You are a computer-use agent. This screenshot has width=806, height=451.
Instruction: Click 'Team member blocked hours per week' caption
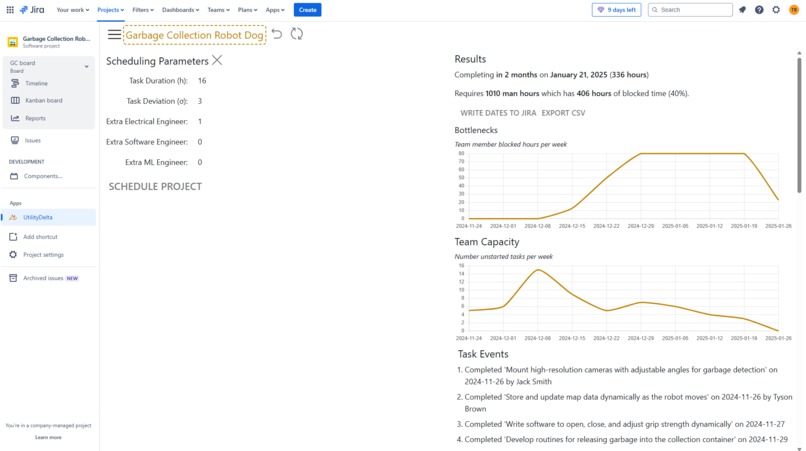click(x=510, y=145)
